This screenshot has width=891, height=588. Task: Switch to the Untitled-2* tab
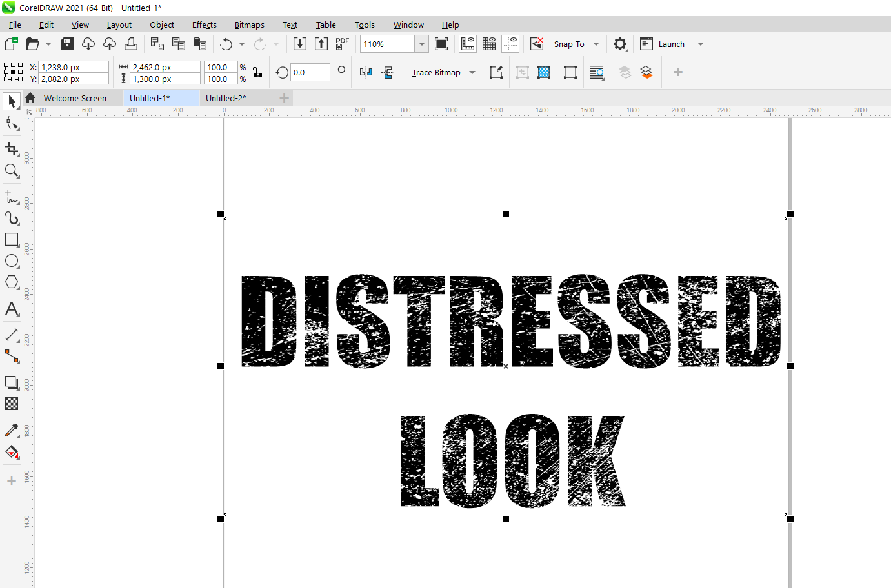tap(226, 98)
